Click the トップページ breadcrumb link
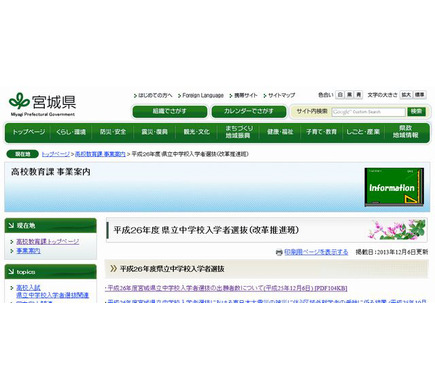Image resolution: width=435 pixels, height=375 pixels. pos(56,154)
